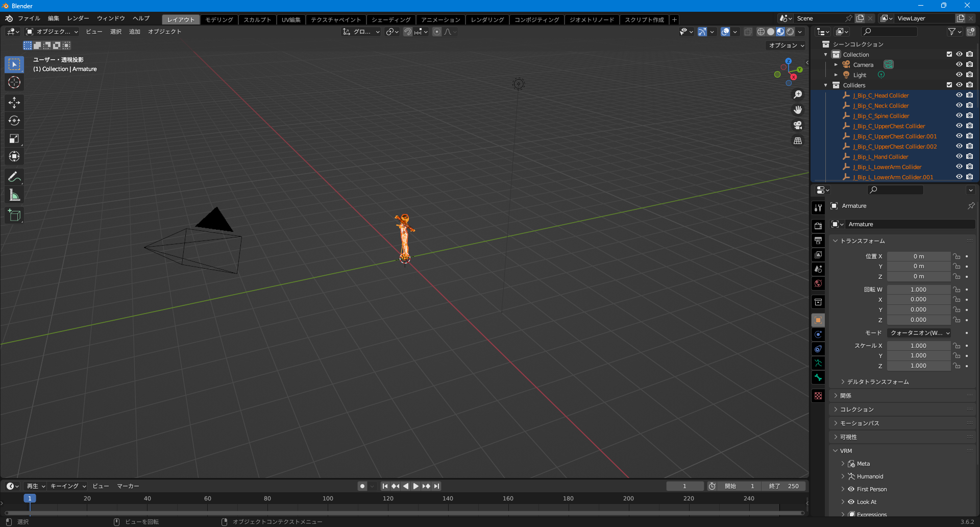The width and height of the screenshot is (980, 527).
Task: Disable render for Camera object
Action: tap(969, 64)
